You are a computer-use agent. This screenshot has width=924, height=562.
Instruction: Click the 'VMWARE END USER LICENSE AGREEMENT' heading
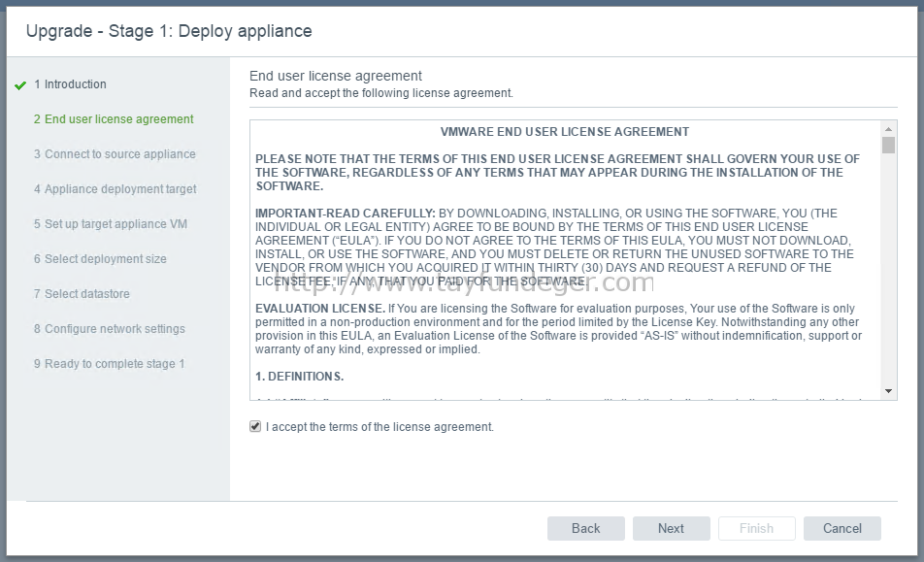pos(565,132)
